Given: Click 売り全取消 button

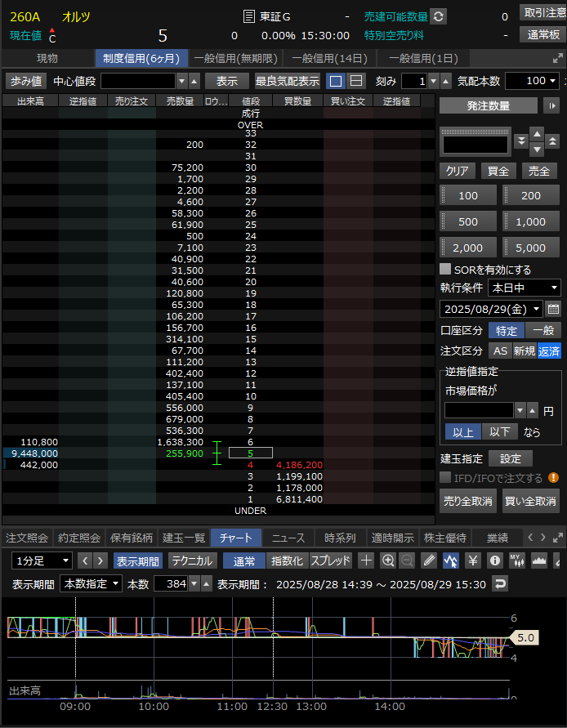Looking at the screenshot, I should [468, 501].
